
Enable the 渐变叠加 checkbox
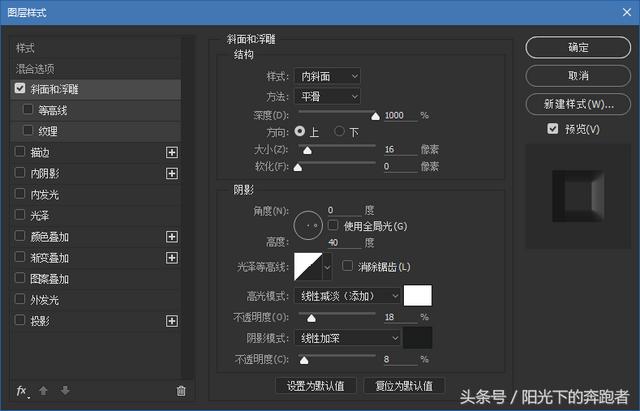pyautogui.click(x=20, y=257)
